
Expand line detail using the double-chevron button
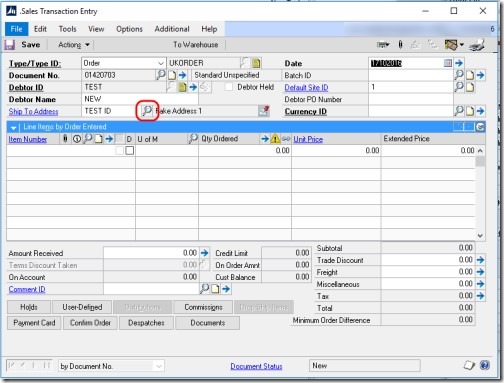point(480,127)
